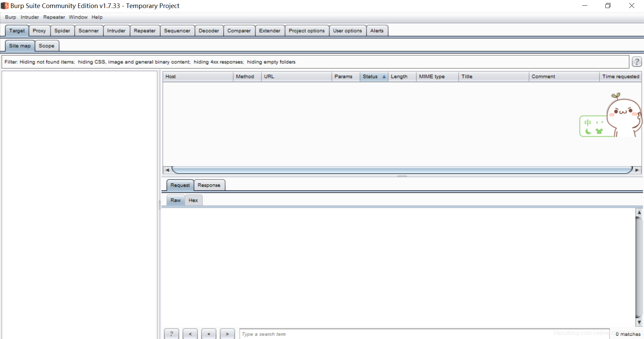Viewport: 644px width, 339px height.
Task: Switch to the Repeater tab
Action: point(145,31)
